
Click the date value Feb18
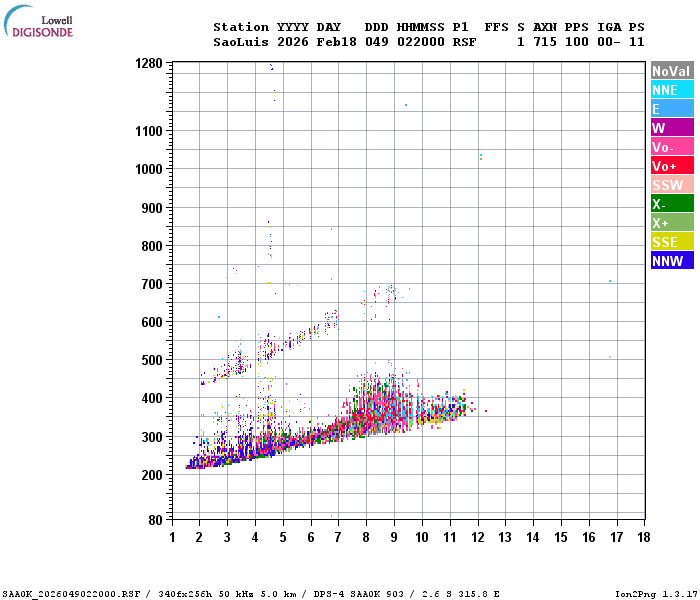337,42
